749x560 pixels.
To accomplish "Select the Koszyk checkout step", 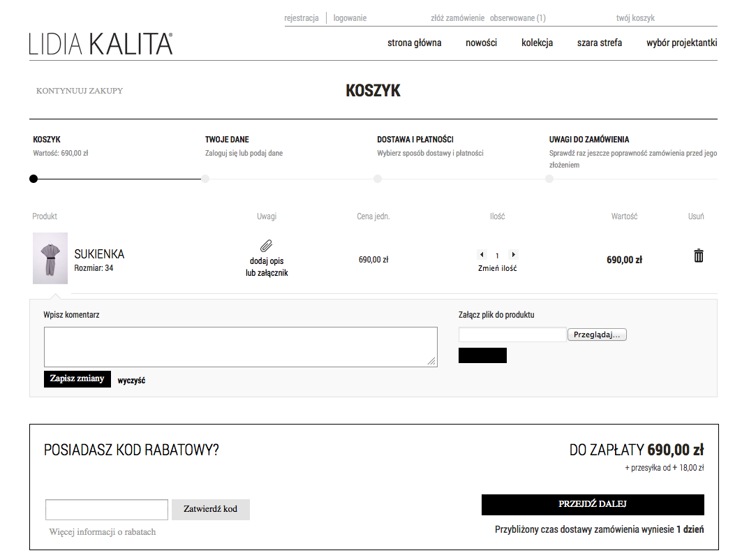I will (46, 140).
